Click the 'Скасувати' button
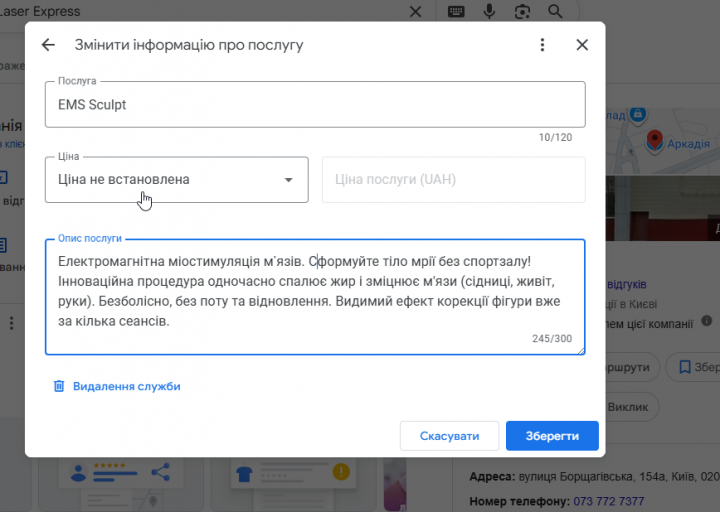 point(449,436)
